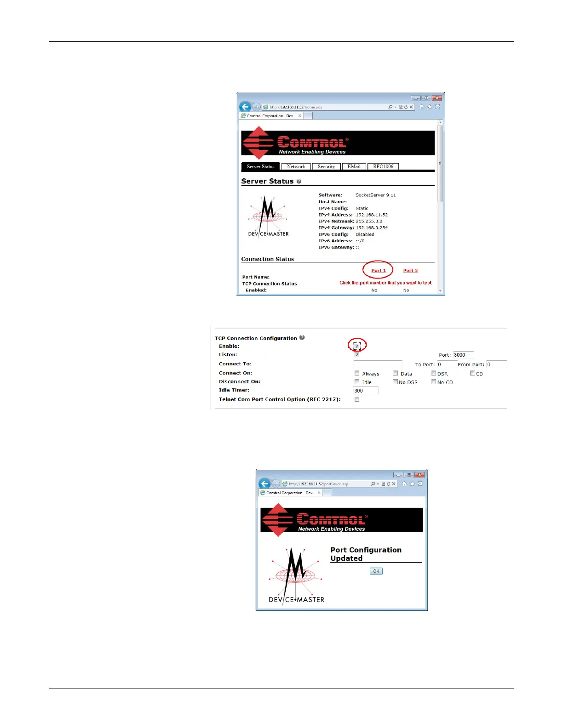Viewport: 563px width, 728px height.
Task: Click forward arrow in the portSaved.asp window
Action: coord(276,484)
